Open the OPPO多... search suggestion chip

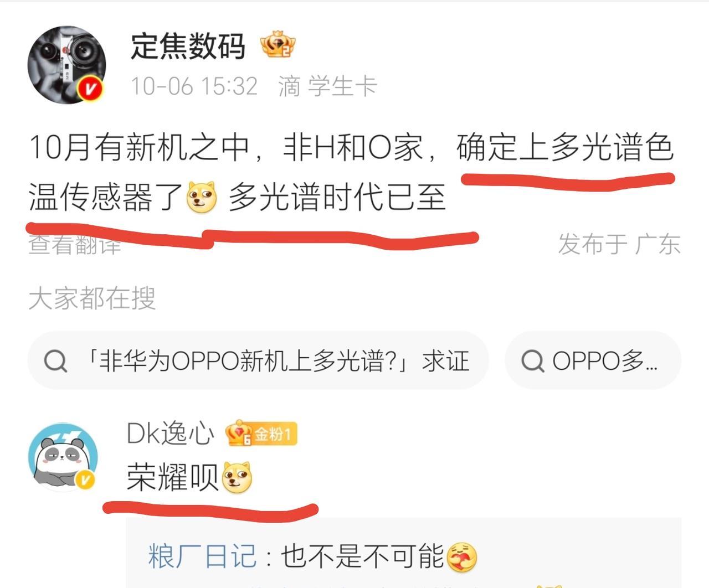(593, 360)
